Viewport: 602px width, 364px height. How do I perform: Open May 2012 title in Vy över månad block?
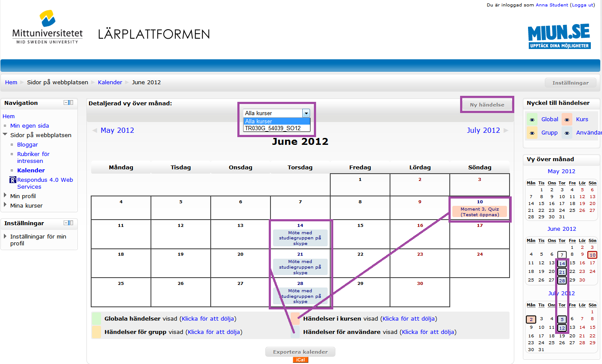pyautogui.click(x=562, y=171)
